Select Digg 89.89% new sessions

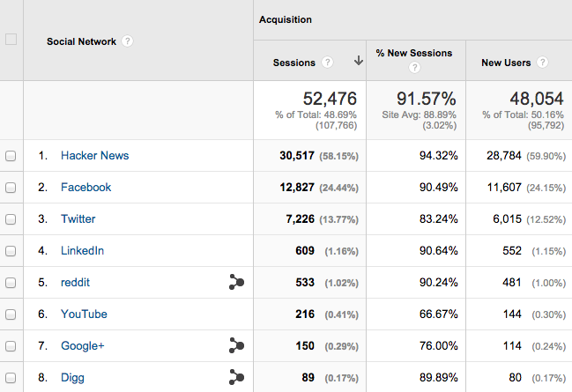439,378
